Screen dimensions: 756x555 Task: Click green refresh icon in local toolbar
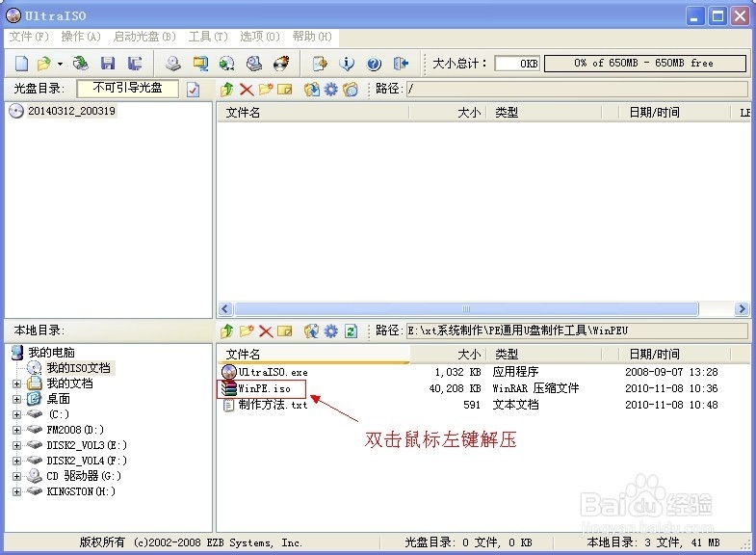[351, 331]
